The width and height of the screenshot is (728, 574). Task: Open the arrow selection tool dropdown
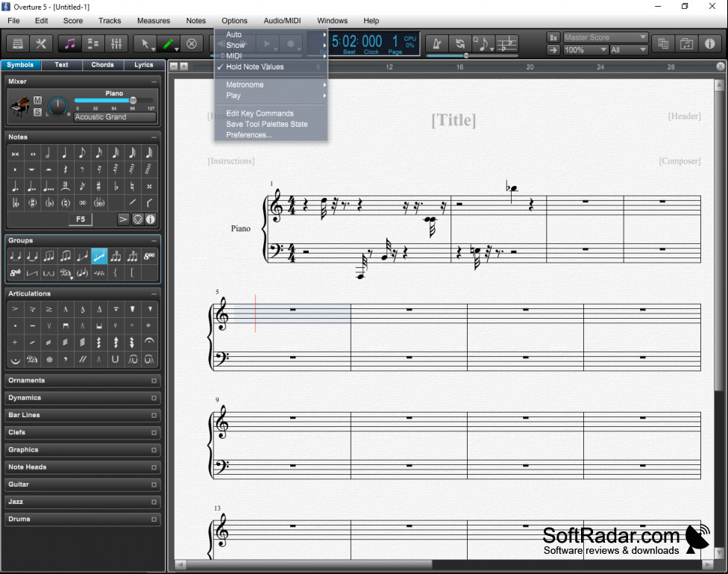point(153,49)
